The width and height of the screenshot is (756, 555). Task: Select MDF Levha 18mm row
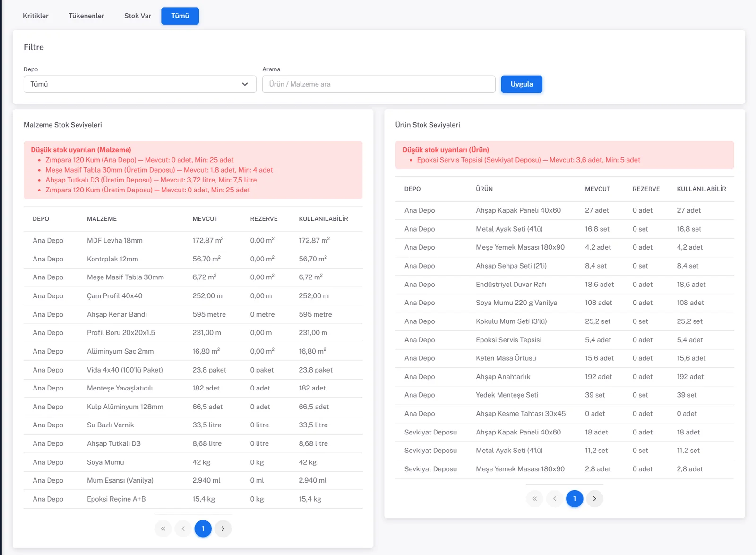click(x=193, y=241)
